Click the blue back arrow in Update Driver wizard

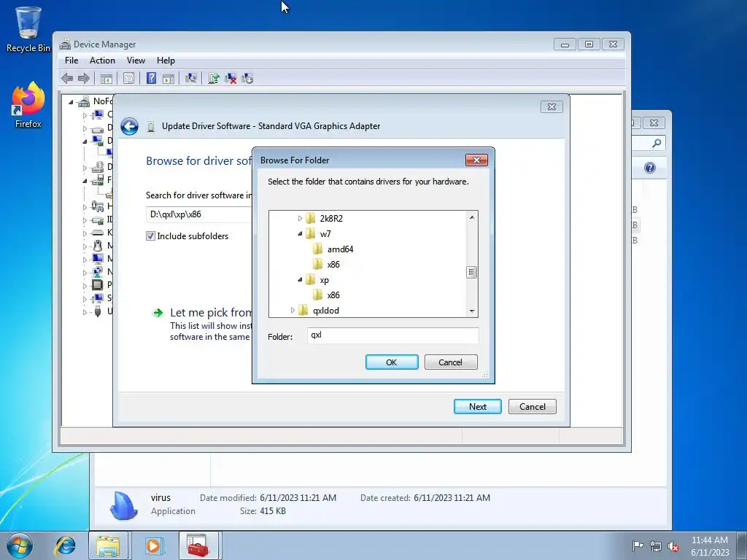point(129,126)
